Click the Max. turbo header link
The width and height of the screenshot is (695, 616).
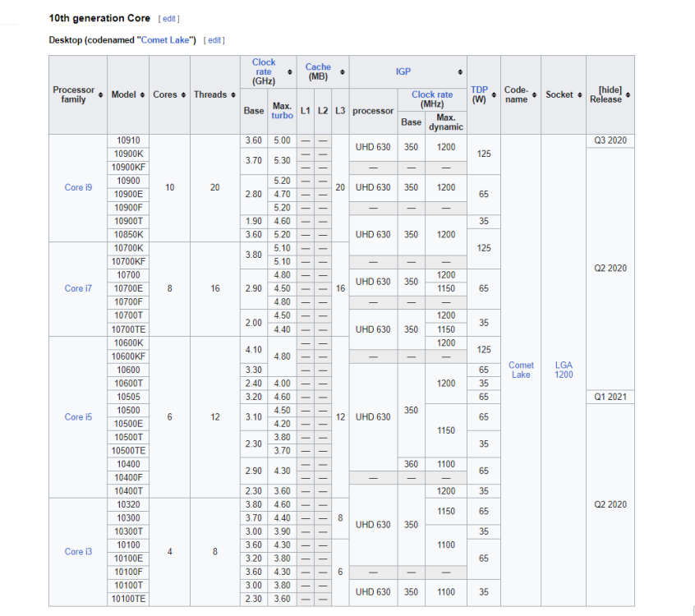point(282,116)
